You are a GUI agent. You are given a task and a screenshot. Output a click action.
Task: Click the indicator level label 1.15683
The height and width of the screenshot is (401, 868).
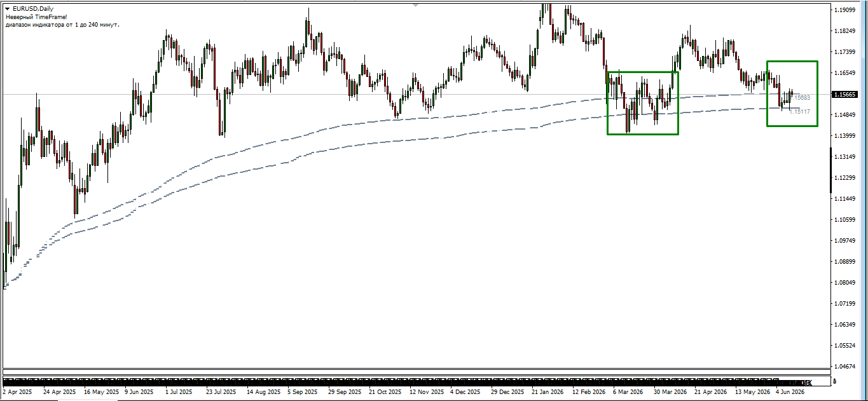pos(801,98)
